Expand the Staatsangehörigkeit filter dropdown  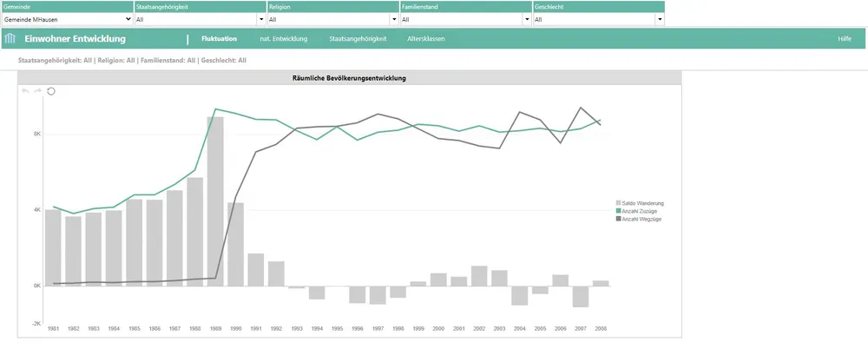pyautogui.click(x=200, y=18)
